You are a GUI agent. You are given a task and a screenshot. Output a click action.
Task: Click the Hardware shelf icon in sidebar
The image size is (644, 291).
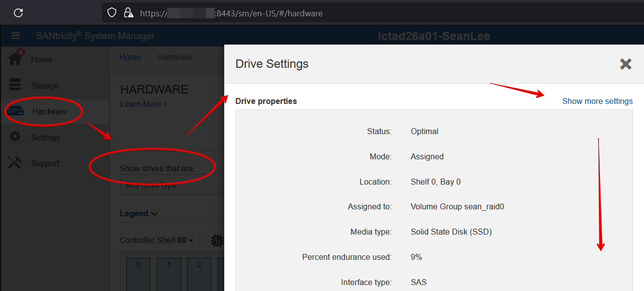[16, 111]
